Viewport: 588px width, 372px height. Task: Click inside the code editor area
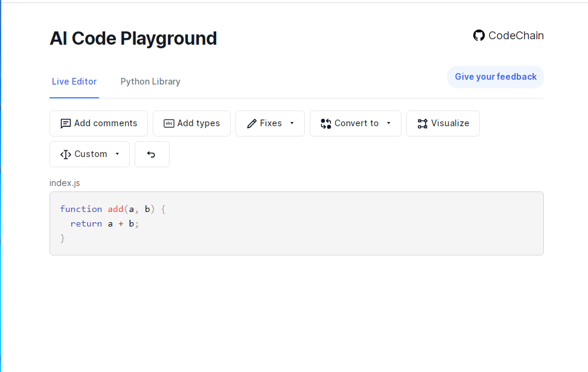point(296,223)
